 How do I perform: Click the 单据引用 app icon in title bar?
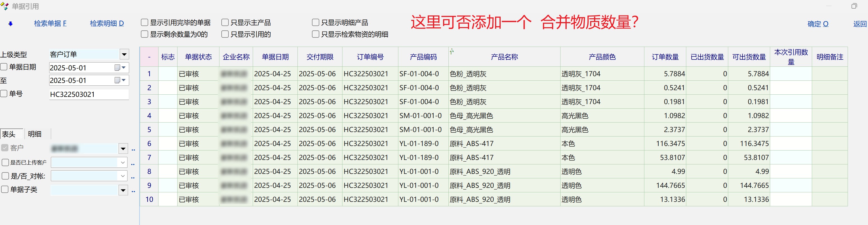pyautogui.click(x=5, y=6)
